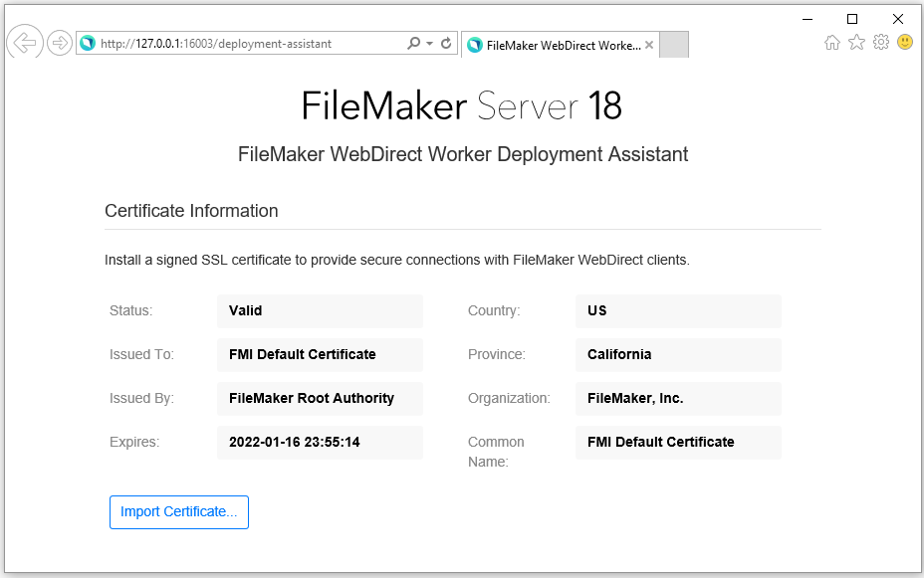Close the FileMaker WebDirect tab
Viewport: 924px width, 578px height.
[x=649, y=44]
